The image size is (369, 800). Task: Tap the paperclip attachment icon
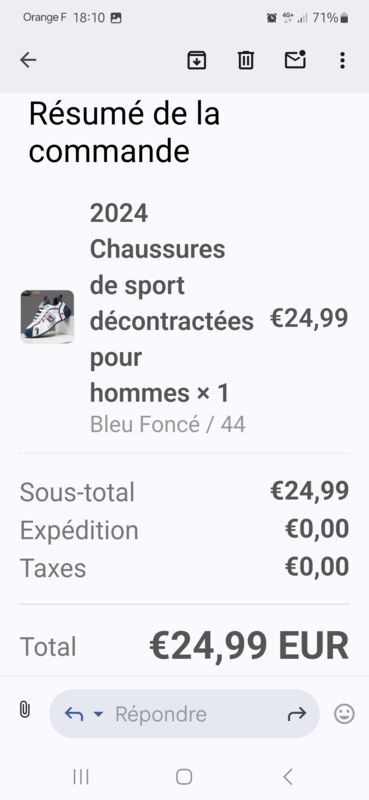click(x=24, y=710)
